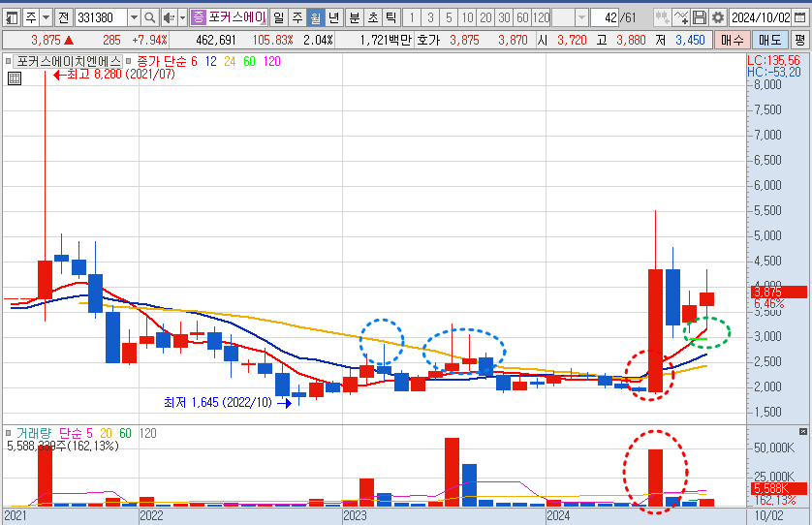Click the 포커스에이치엔에스 chart legend label

[68, 62]
